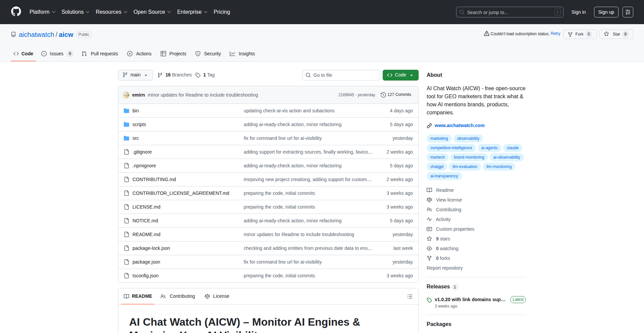The image size is (644, 333).
Task: Switch to the Issues tab
Action: (57, 54)
